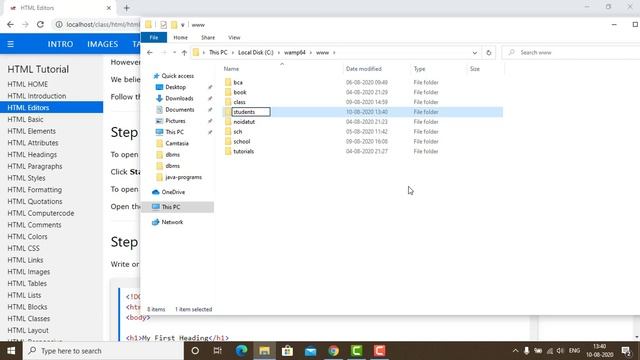Open HTML Basic sidebar link
The height and width of the screenshot is (360, 640).
[25, 120]
